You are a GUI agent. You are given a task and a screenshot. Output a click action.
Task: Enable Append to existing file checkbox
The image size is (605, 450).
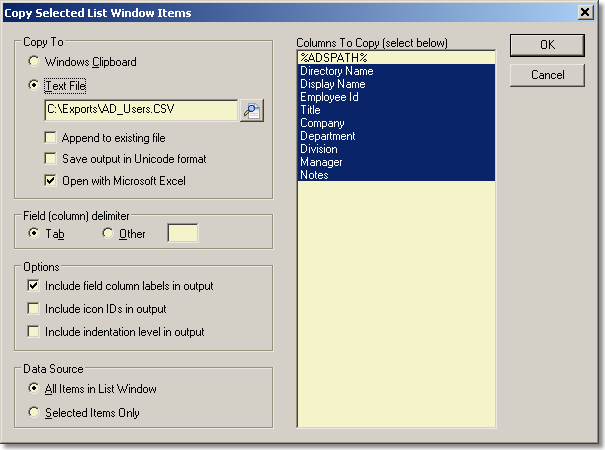tap(51, 137)
